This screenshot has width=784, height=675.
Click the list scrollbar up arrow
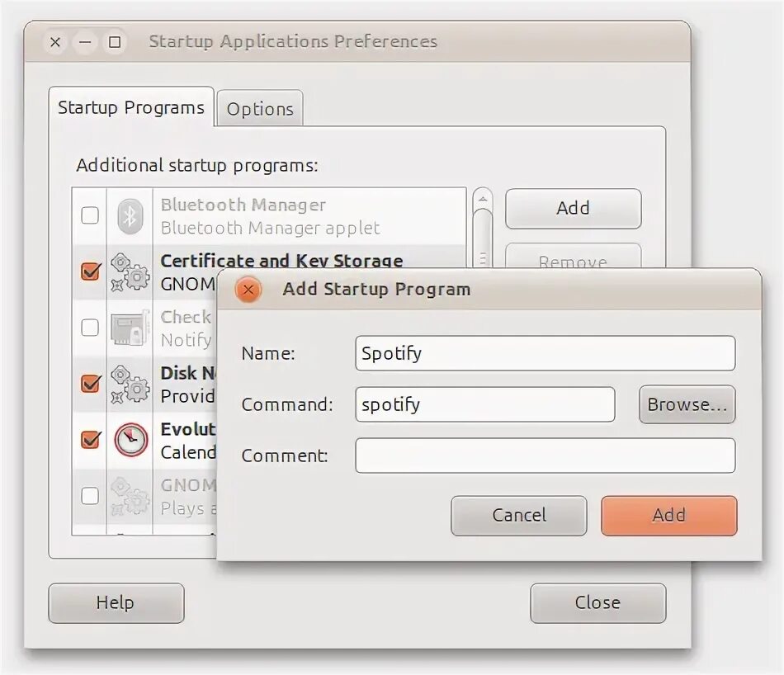point(483,199)
